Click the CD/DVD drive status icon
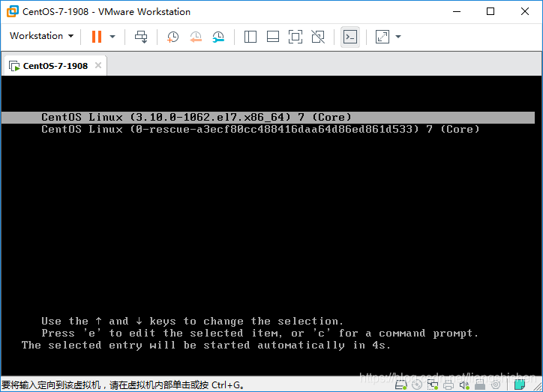The image size is (543, 392). (x=417, y=385)
